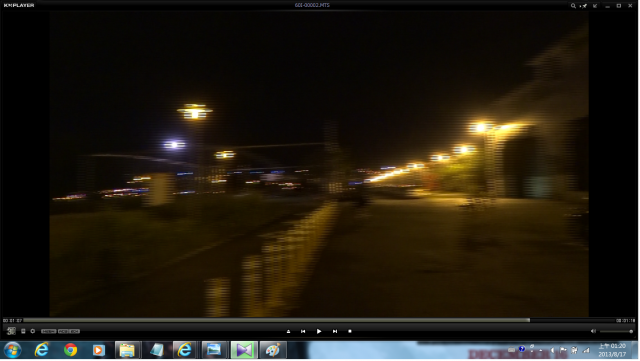This screenshot has height=361, width=640.
Task: Toggle the total duration time display
Action: (626, 321)
